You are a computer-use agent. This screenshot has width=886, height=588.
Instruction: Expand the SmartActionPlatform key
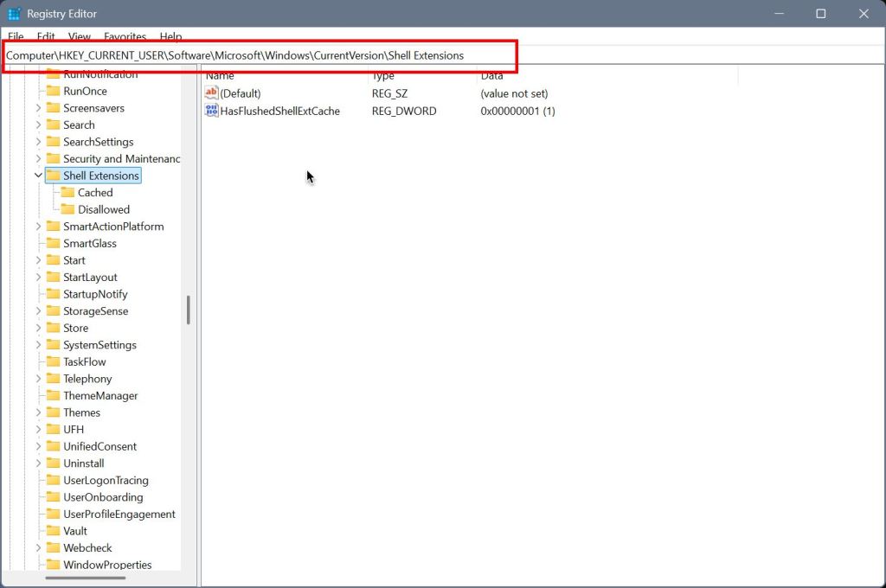[38, 227]
